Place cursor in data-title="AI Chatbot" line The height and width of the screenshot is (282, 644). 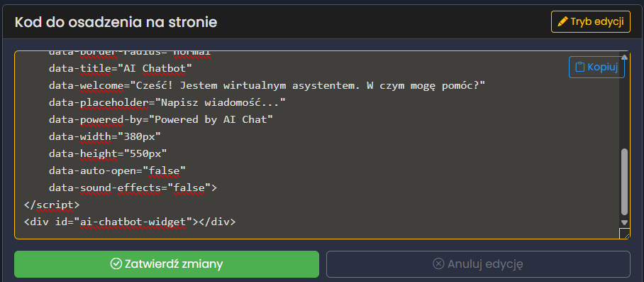point(121,68)
